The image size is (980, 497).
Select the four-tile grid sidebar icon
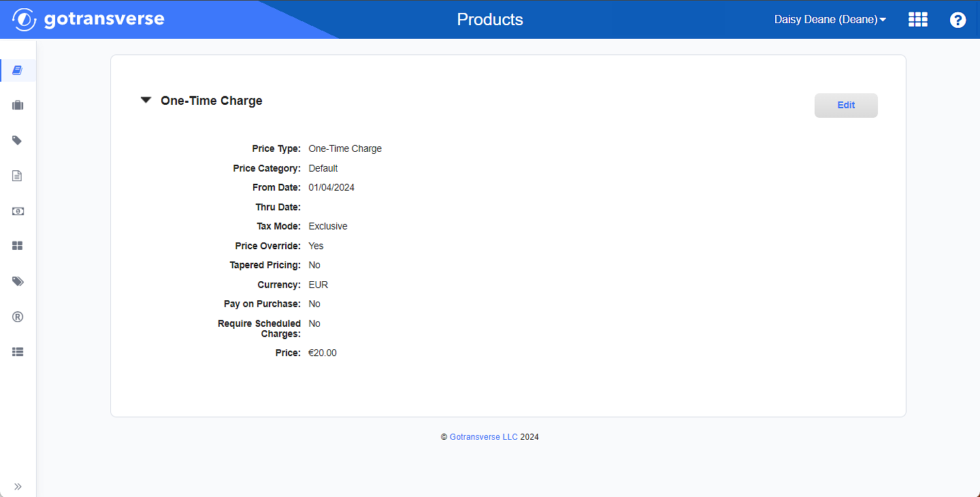point(18,246)
